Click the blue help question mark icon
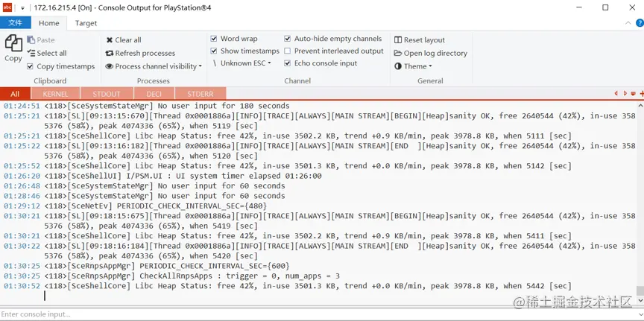The height and width of the screenshot is (321, 644). click(x=640, y=23)
